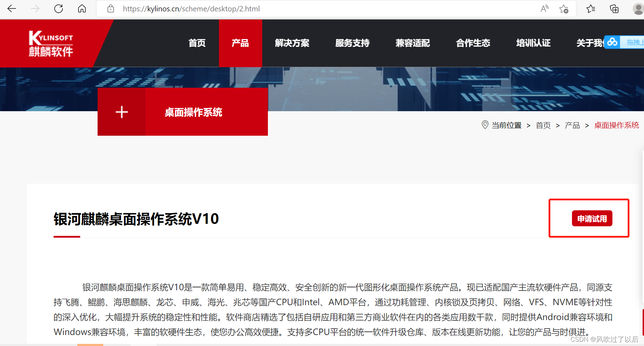This screenshot has width=644, height=346.
Task: Open the Favorites list icon
Action: [591, 9]
